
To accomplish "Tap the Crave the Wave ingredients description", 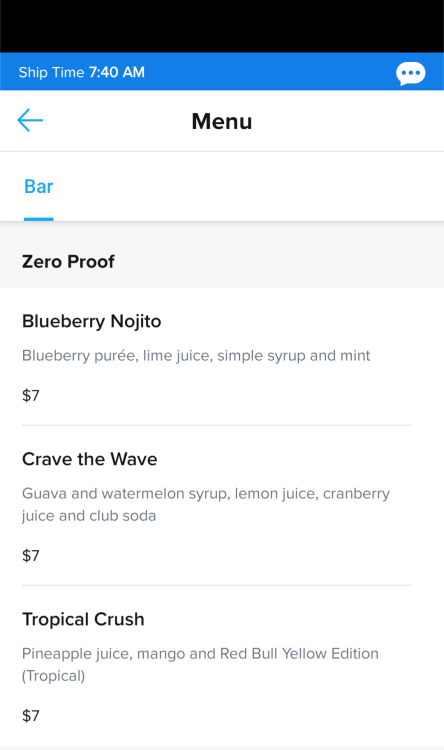I will [206, 505].
